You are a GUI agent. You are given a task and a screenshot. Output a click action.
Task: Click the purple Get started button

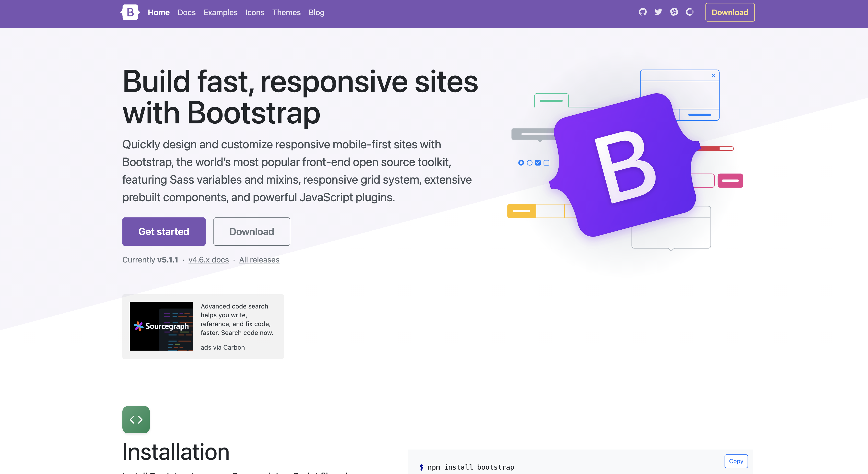point(164,232)
